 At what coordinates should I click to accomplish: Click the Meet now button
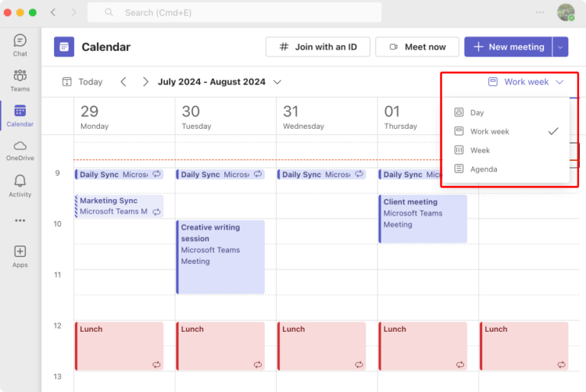417,47
